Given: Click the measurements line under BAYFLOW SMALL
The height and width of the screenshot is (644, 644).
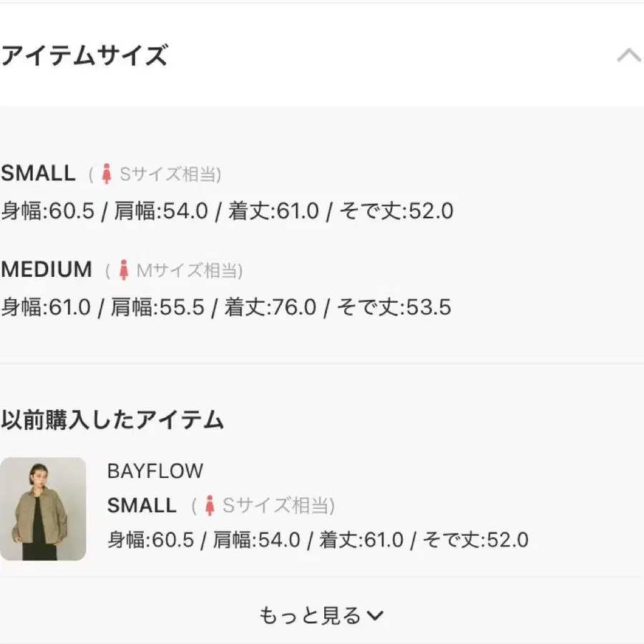Looking at the screenshot, I should (318, 540).
